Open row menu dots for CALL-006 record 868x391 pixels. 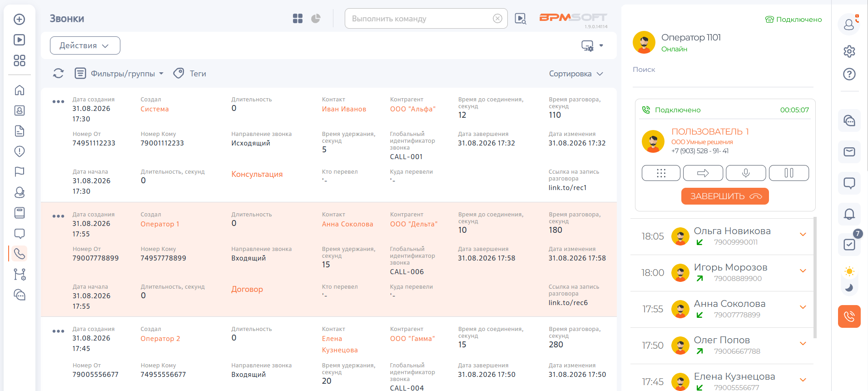(58, 216)
